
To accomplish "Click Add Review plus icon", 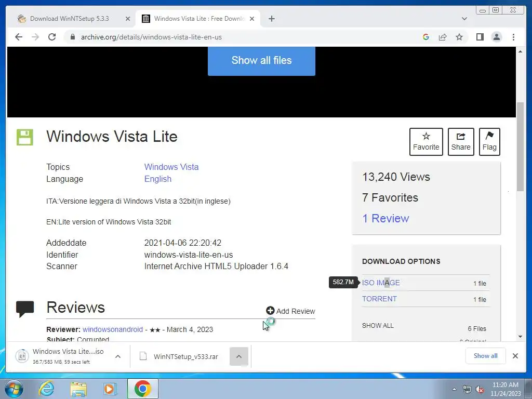I will [x=270, y=311].
